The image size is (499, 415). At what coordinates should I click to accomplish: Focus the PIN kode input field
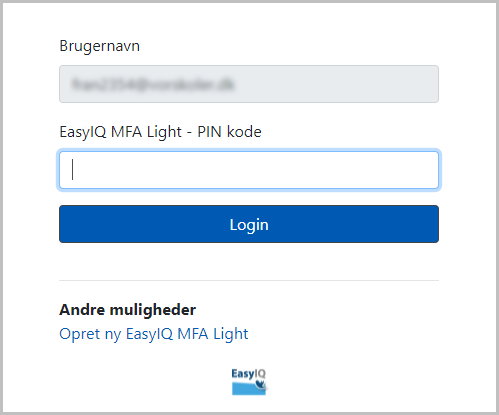point(249,170)
